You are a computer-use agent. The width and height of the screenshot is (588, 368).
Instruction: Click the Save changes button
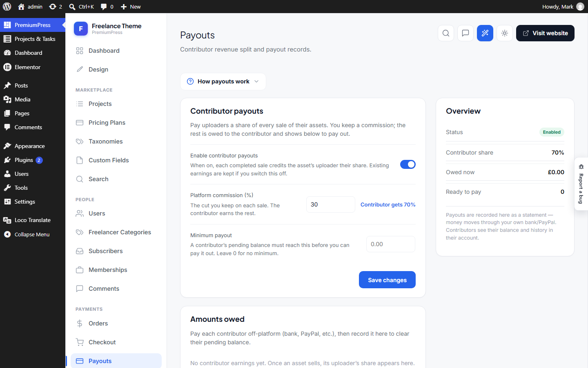coord(387,280)
